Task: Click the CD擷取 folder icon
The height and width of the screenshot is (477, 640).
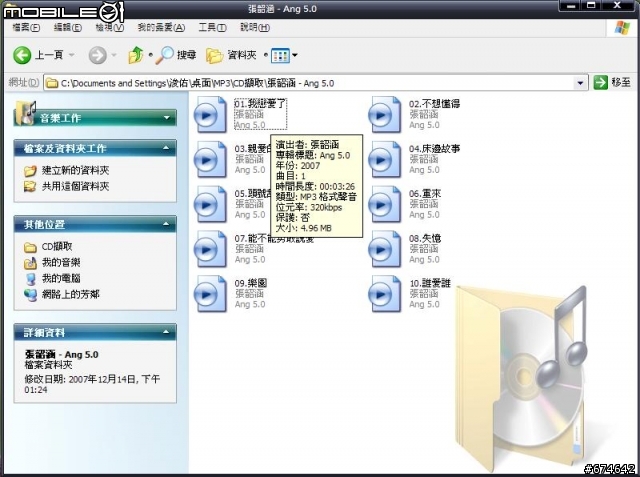Action: click(x=30, y=247)
